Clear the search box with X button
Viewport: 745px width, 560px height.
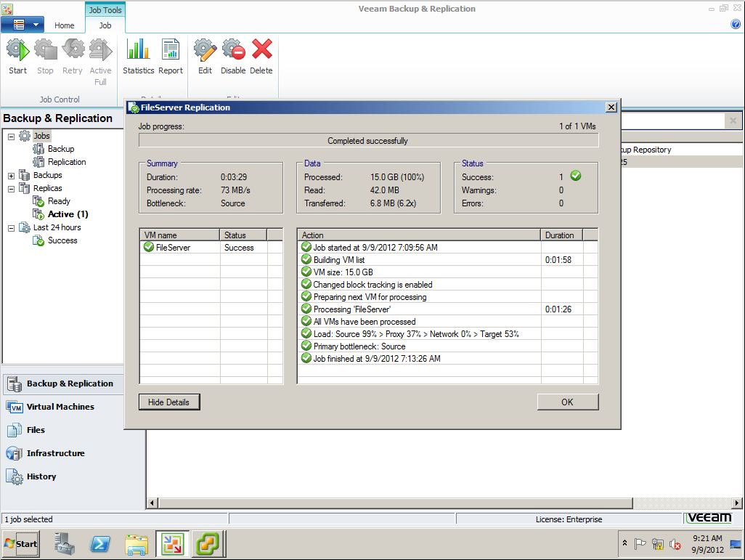[x=733, y=121]
